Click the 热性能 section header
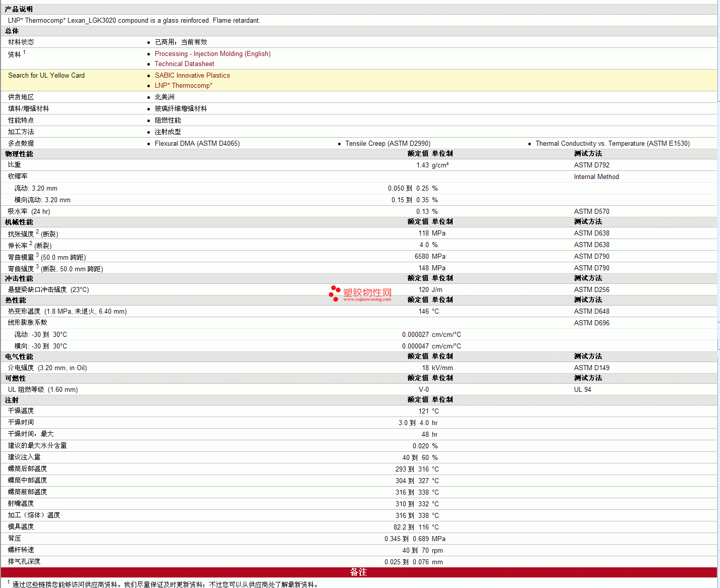 (15, 301)
